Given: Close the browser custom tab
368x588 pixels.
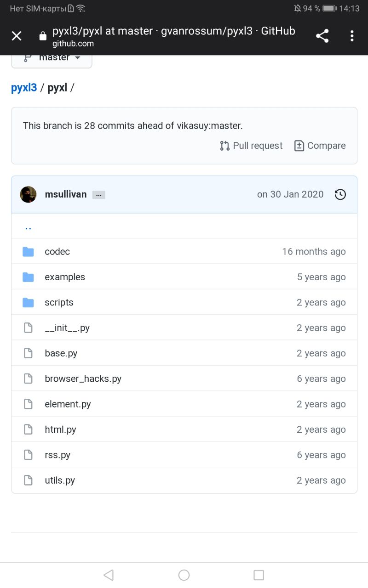Looking at the screenshot, I should (x=17, y=36).
